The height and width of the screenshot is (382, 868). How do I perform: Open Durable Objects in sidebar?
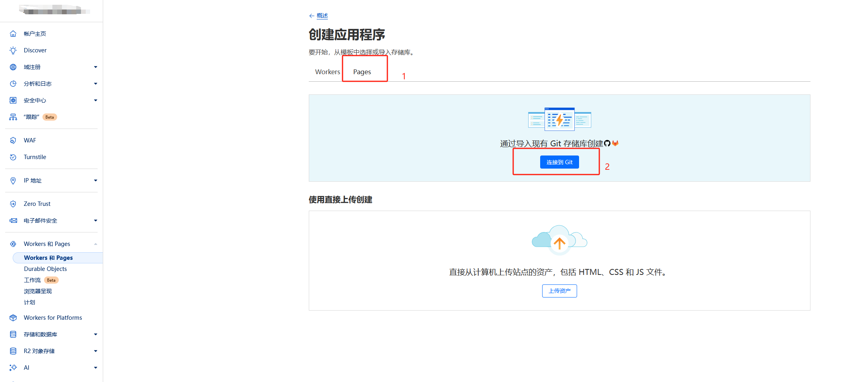45,269
